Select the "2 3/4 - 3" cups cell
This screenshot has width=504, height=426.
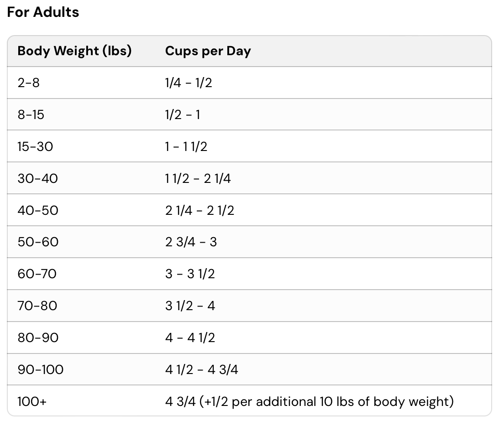click(x=191, y=242)
